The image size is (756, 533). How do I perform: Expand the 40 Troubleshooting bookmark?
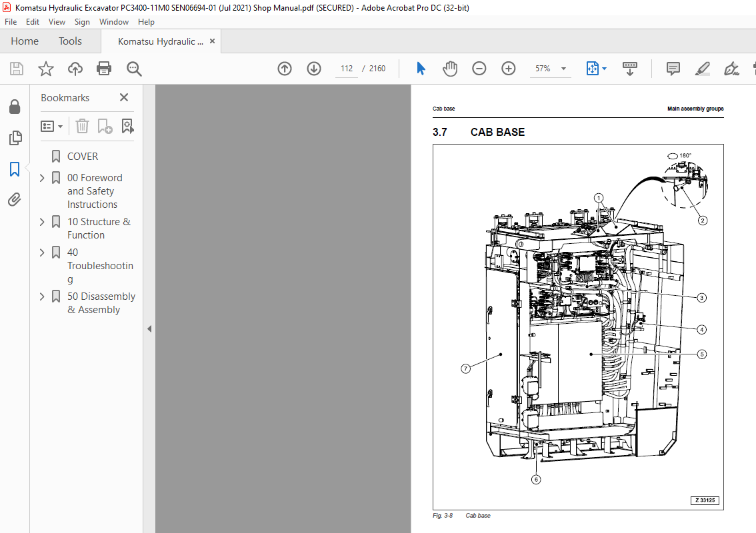coord(42,253)
